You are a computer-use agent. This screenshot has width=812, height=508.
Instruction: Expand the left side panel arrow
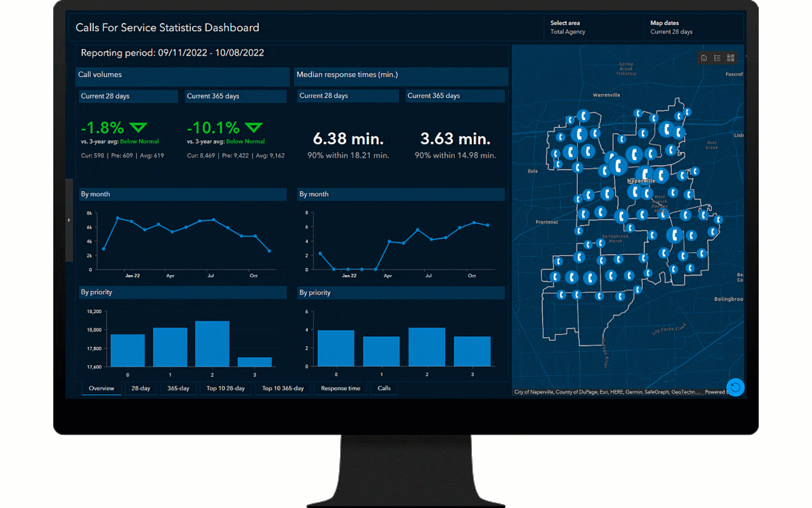click(x=69, y=220)
